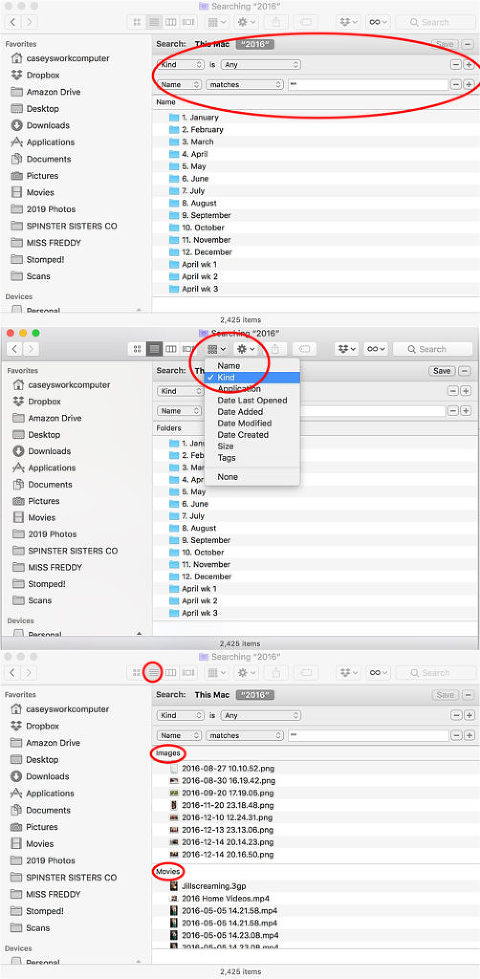The width and height of the screenshot is (480, 979).
Task: Choose None in the arrange-by menu
Action: click(x=227, y=477)
